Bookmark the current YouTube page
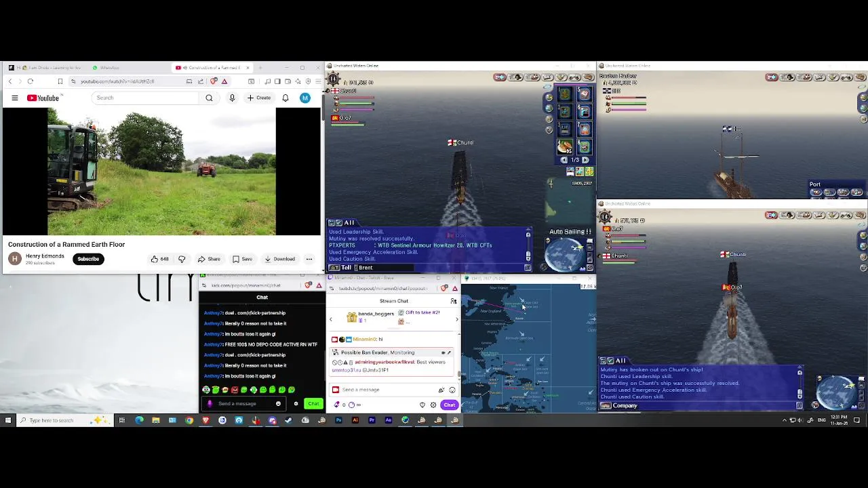The height and width of the screenshot is (488, 868). [60, 81]
